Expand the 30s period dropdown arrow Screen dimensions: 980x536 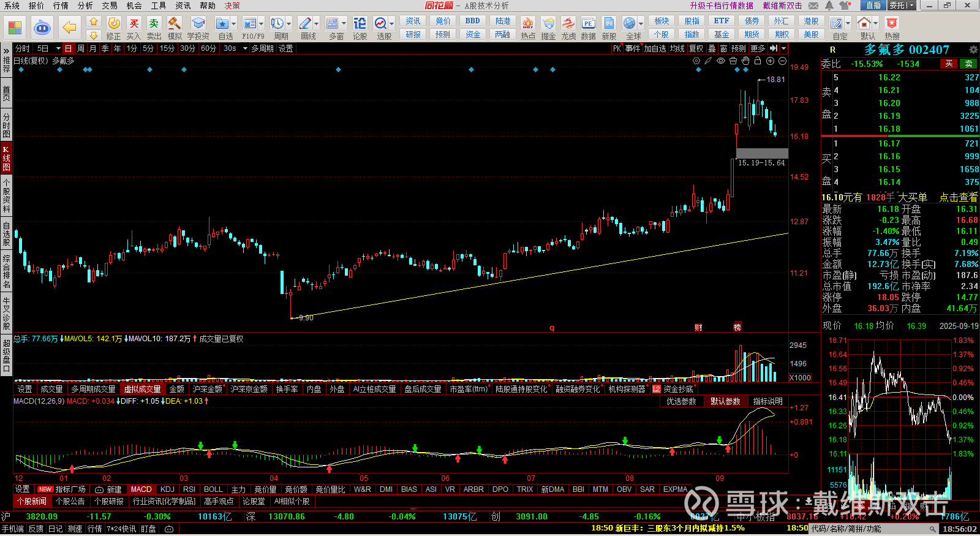tap(245, 48)
